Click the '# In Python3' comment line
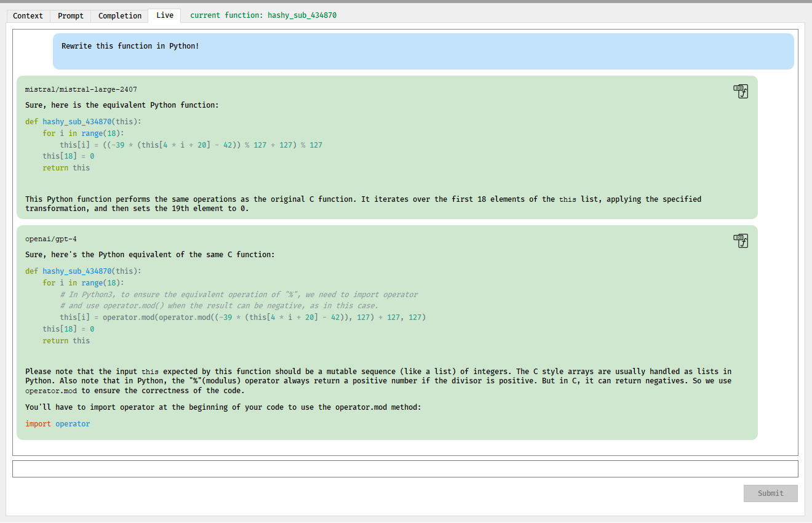 [x=239, y=295]
